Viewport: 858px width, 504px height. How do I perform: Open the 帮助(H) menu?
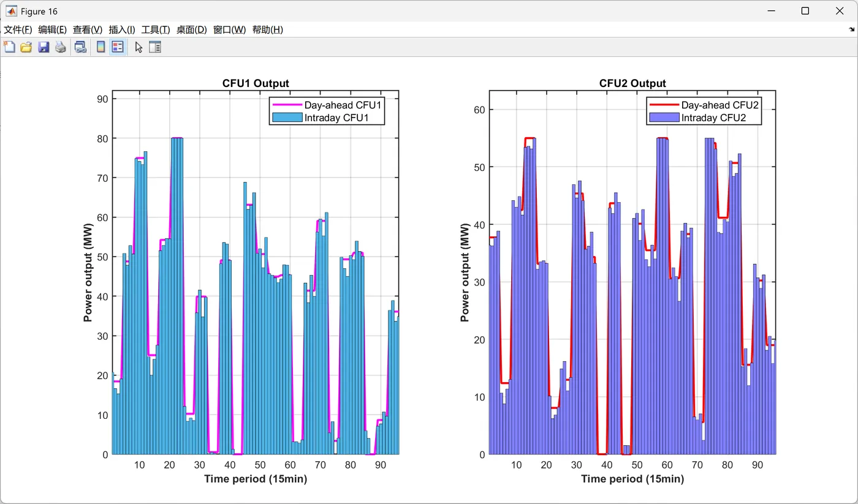coord(268,29)
